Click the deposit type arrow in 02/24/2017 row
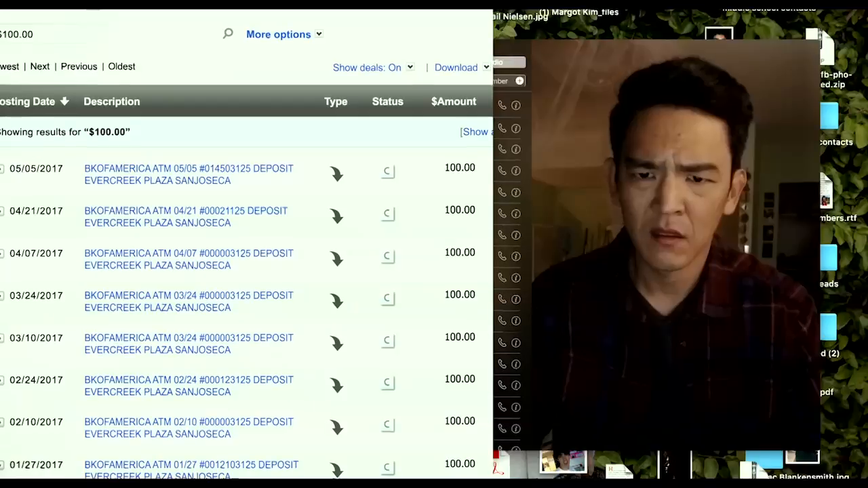Screen dimensions: 868x488 click(x=337, y=386)
